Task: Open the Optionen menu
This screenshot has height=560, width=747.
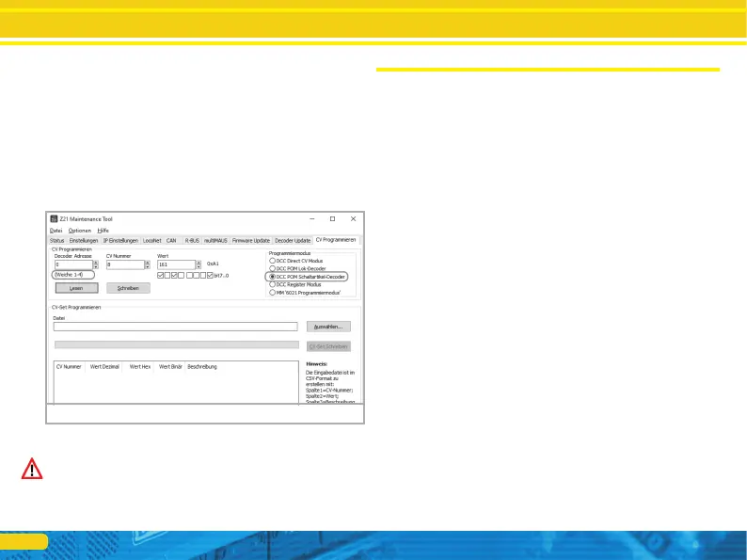Action: coord(80,231)
